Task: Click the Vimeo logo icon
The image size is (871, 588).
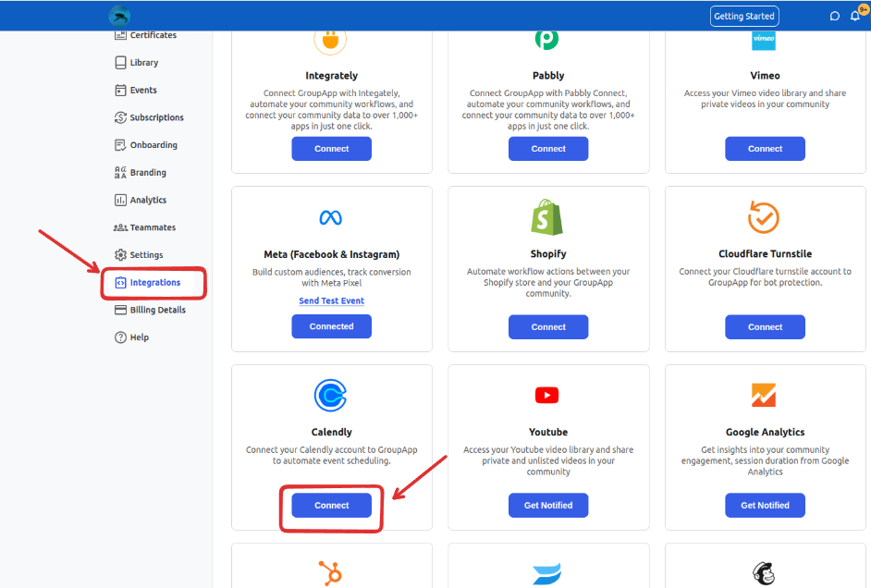Action: 764,40
